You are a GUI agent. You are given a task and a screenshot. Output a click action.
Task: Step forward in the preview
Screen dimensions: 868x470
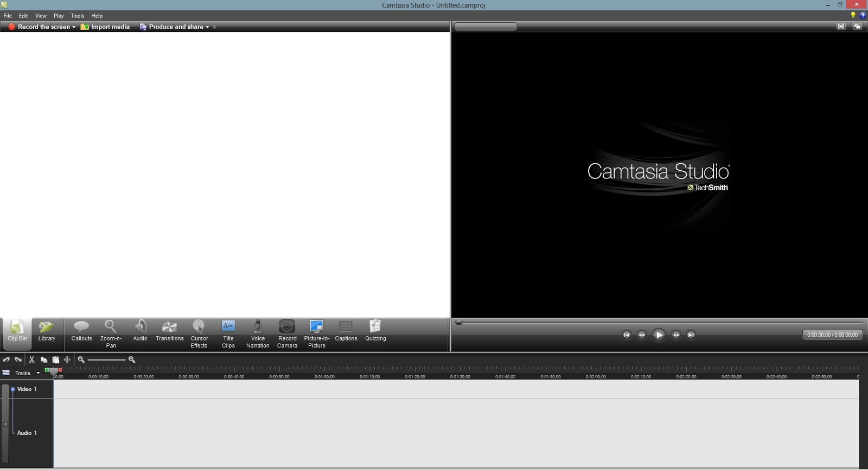[676, 335]
